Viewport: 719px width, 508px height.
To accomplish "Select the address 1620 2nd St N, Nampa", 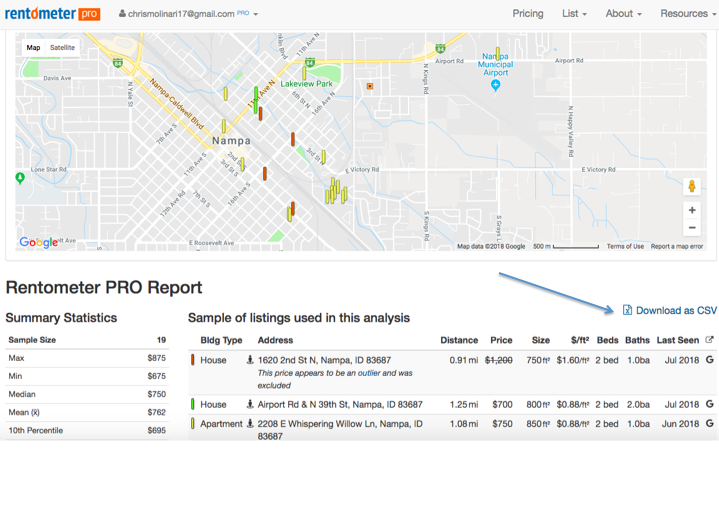I will (x=324, y=360).
